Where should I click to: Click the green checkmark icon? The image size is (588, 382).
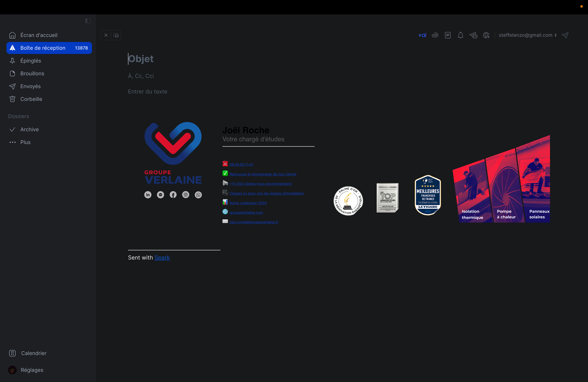(x=225, y=173)
